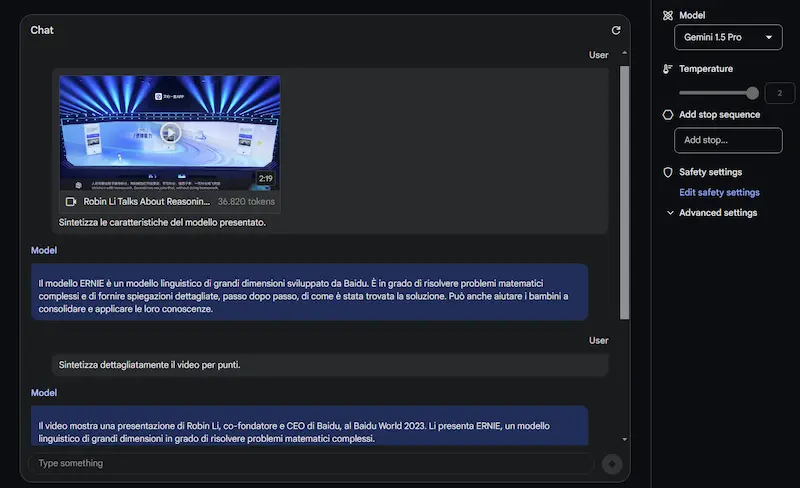Click the second Model response about Baidu World 2023

click(309, 425)
